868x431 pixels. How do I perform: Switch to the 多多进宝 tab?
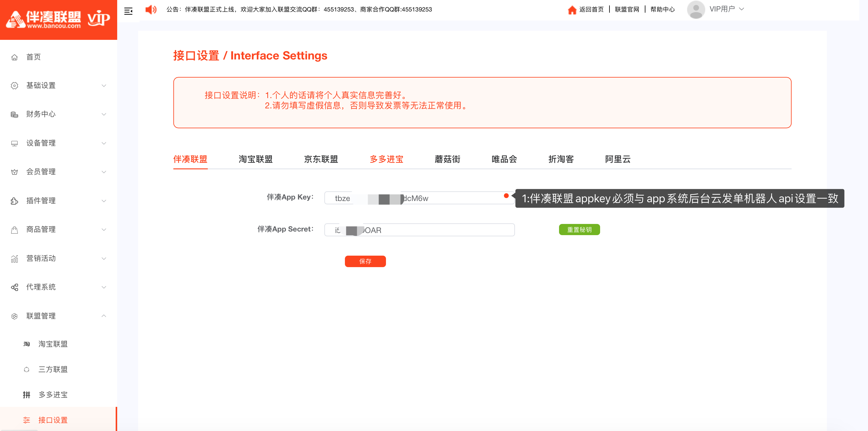[x=386, y=159]
